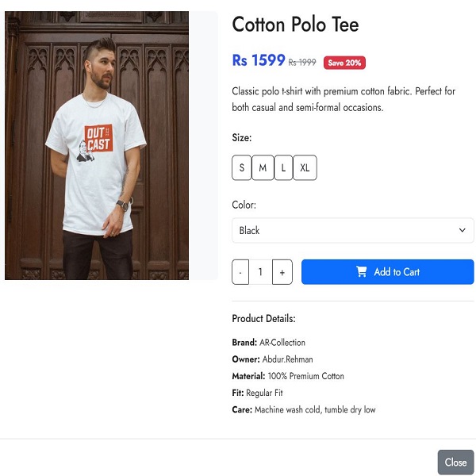The height and width of the screenshot is (476, 476).
Task: Click the quantity input field
Action: (260, 272)
